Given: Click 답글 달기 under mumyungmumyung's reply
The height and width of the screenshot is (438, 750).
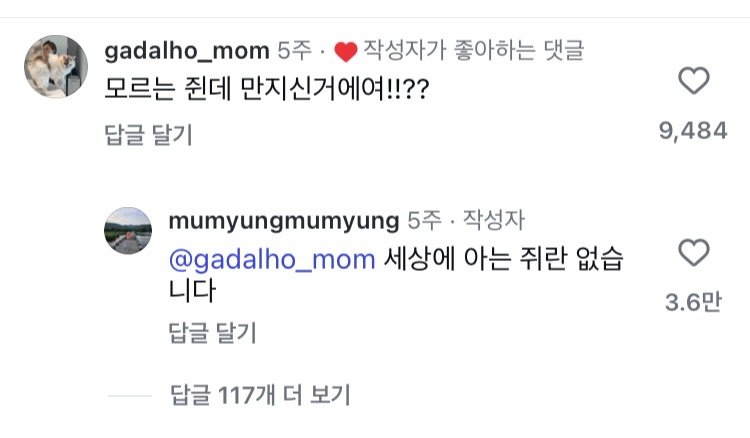Looking at the screenshot, I should pyautogui.click(x=212, y=332).
